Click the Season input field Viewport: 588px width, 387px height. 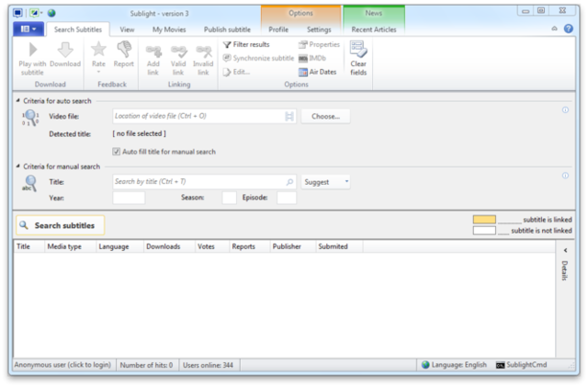(x=229, y=198)
